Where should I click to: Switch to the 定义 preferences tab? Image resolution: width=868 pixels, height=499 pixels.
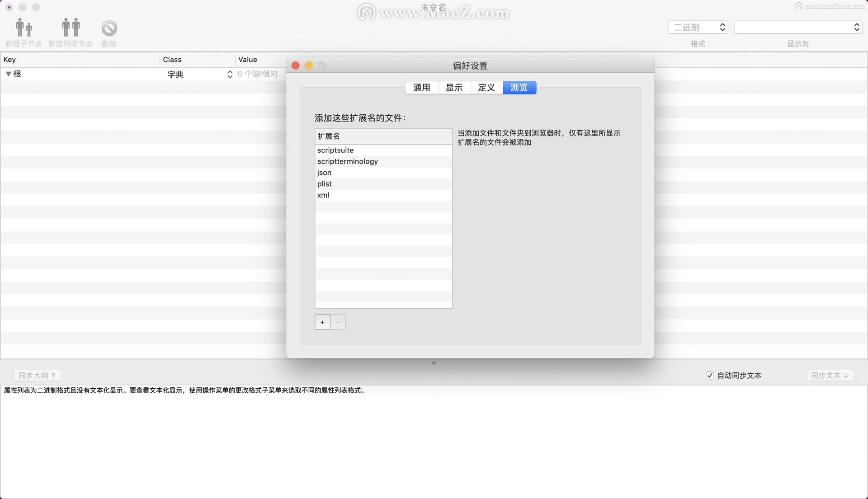pos(486,87)
